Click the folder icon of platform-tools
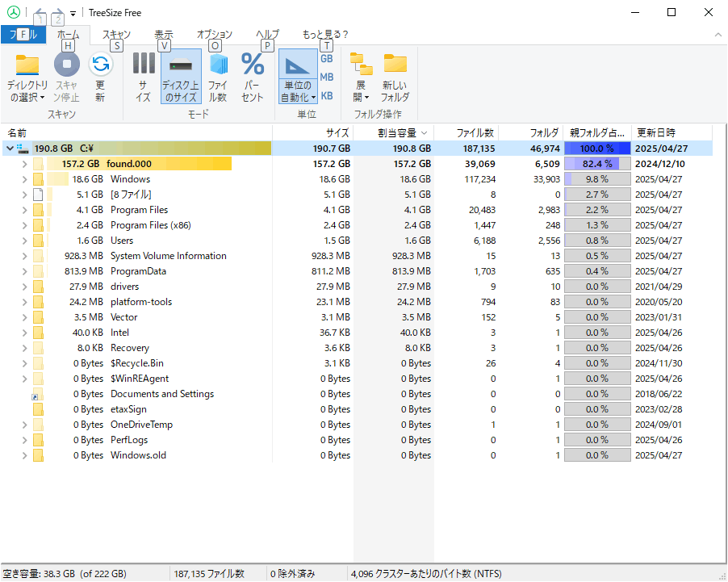 tap(38, 302)
